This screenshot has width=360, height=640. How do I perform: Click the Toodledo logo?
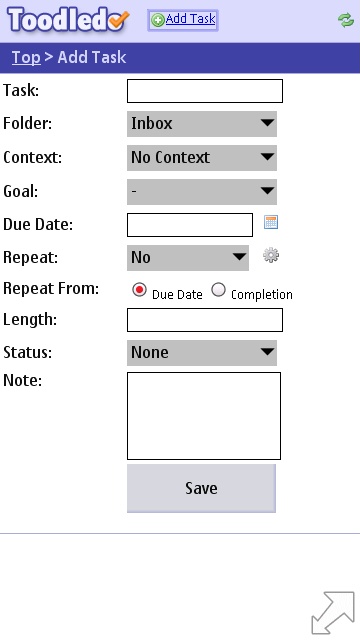coord(68,20)
